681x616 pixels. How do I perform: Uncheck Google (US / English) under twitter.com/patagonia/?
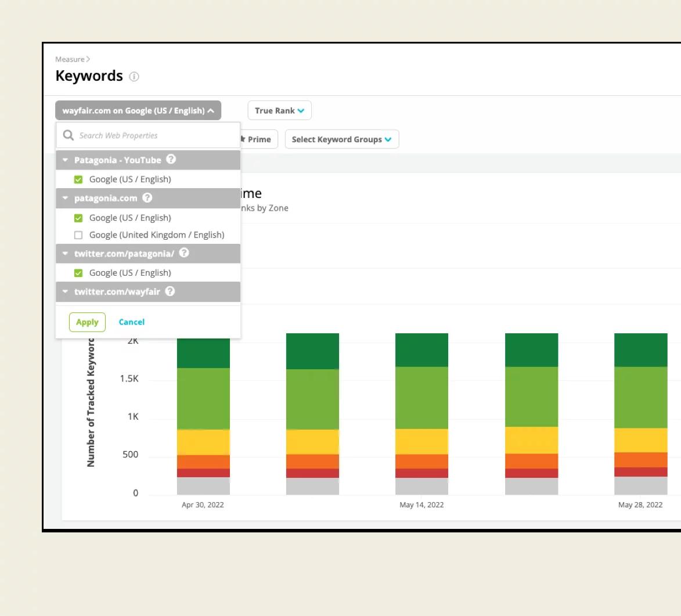[x=78, y=273]
